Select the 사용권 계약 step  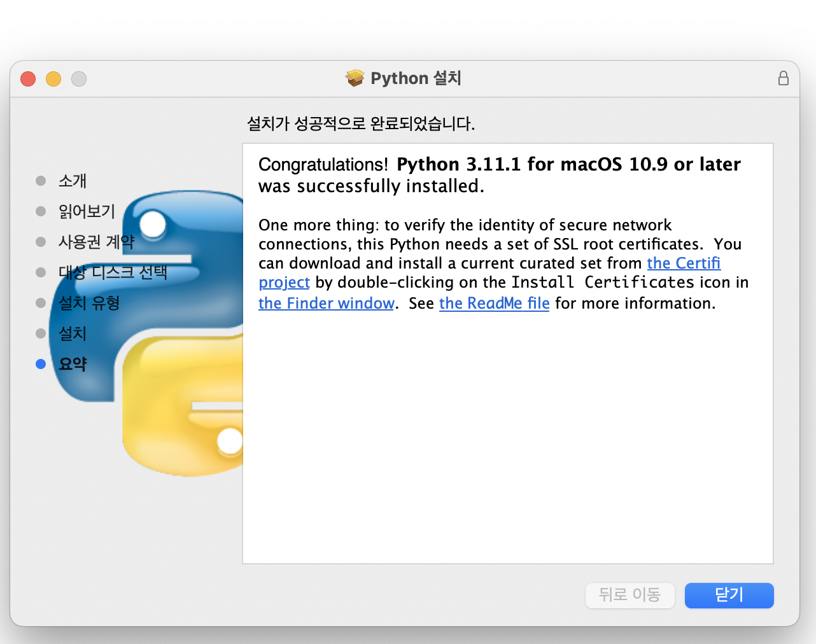point(96,242)
